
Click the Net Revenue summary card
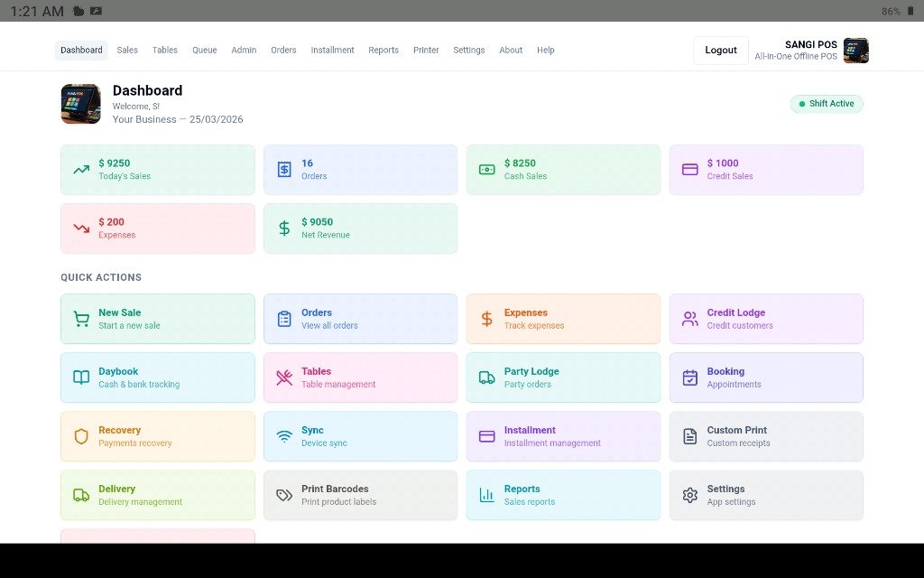pos(360,228)
